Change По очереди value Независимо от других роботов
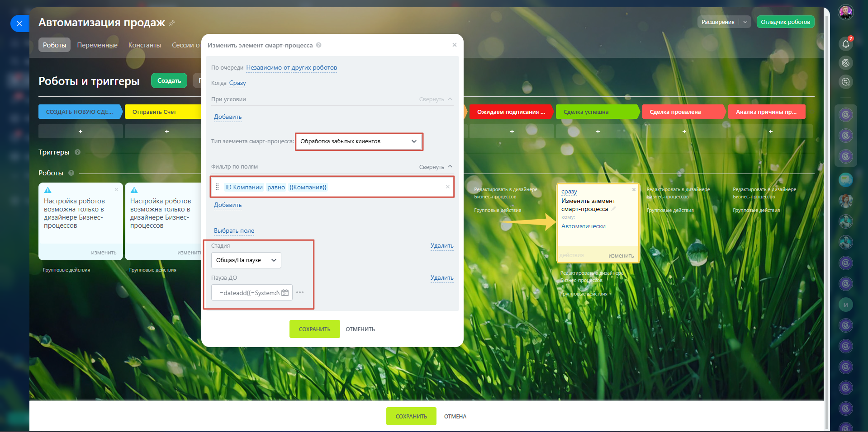This screenshot has height=432, width=868. click(x=292, y=68)
